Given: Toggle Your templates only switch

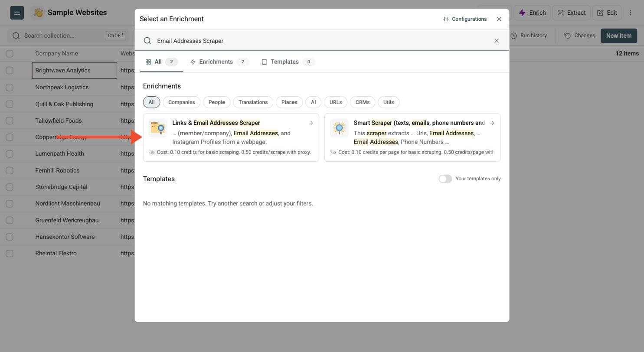Looking at the screenshot, I should pos(445,179).
